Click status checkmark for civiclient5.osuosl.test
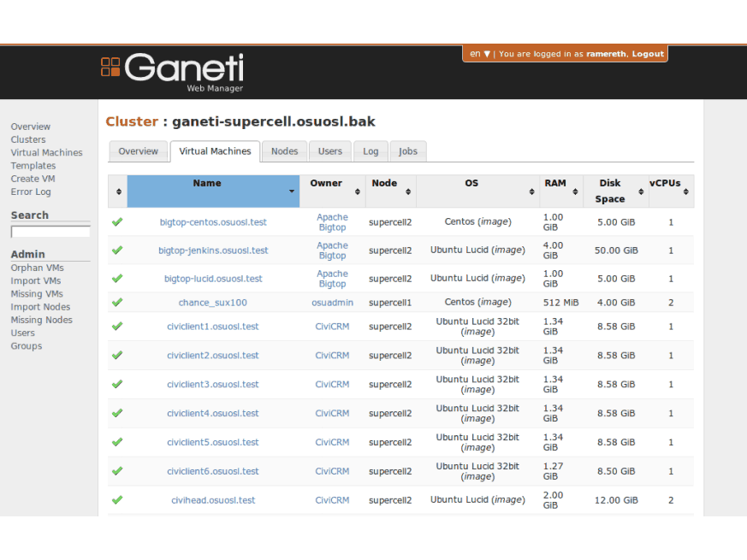747x560 pixels. (117, 442)
